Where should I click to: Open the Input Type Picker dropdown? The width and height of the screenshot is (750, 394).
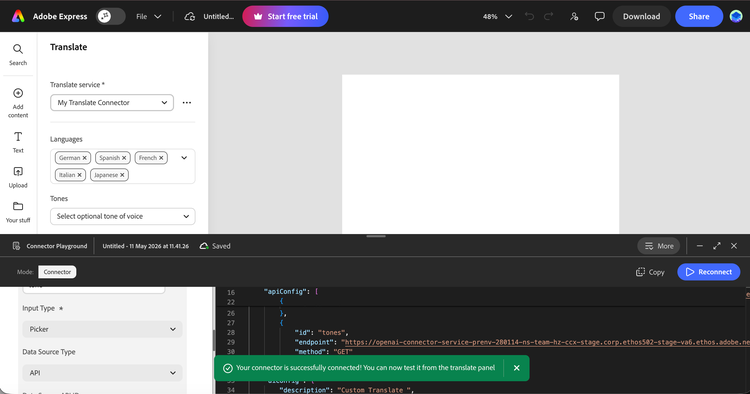[x=102, y=329]
